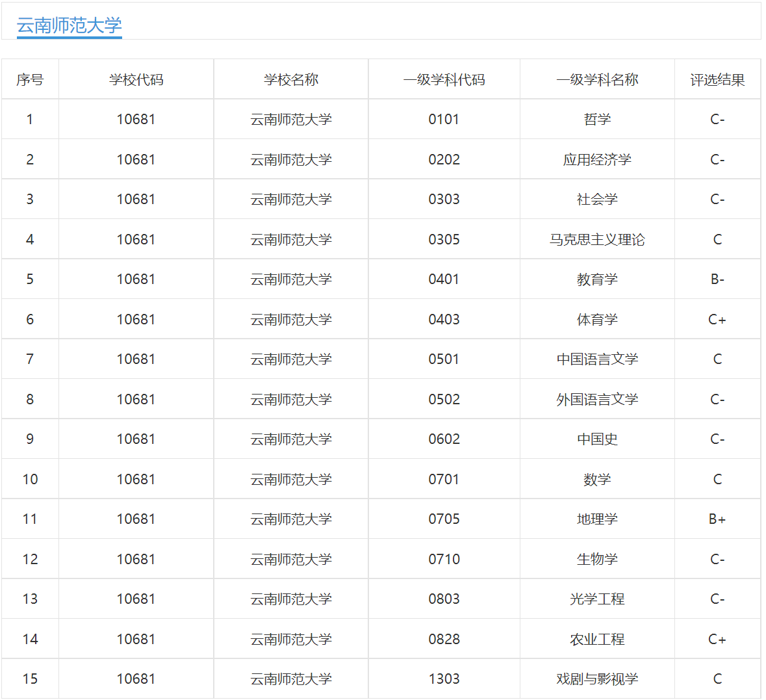
Task: Click the B- result for 教育学
Action: click(x=717, y=279)
